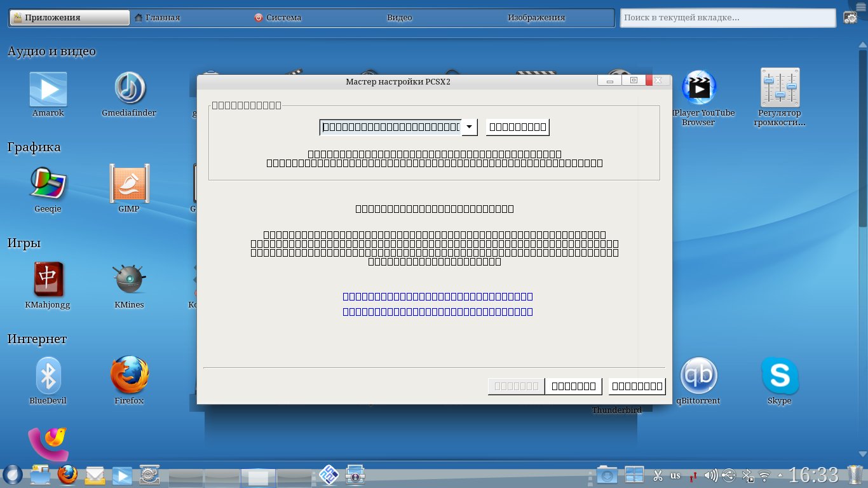Select the Видео tab

pos(400,18)
